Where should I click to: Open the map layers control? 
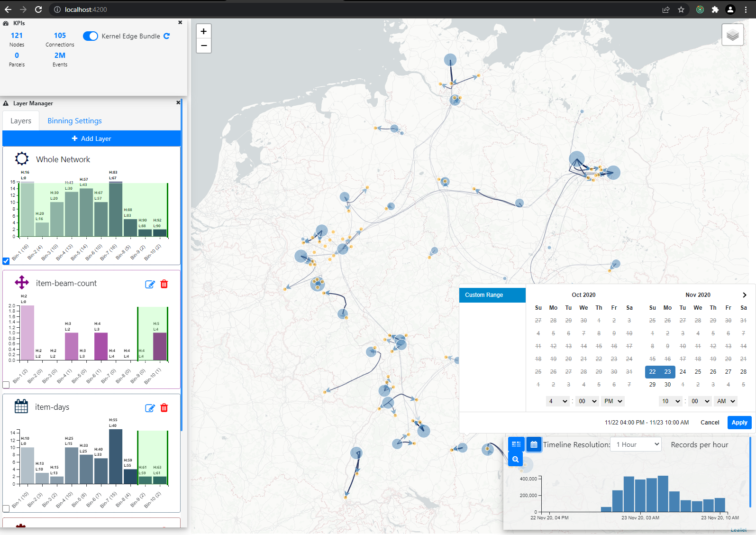tap(732, 35)
